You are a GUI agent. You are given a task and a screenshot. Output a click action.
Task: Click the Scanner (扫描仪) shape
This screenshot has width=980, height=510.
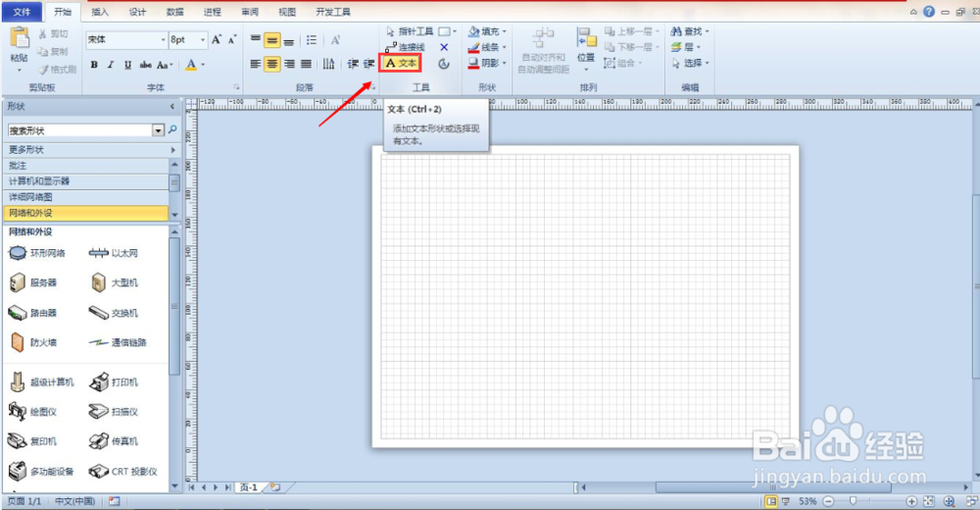point(113,412)
